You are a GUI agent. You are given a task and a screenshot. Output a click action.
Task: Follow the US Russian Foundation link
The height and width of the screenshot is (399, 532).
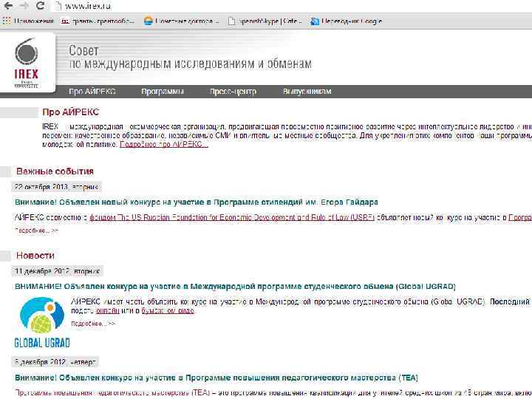tap(232, 217)
